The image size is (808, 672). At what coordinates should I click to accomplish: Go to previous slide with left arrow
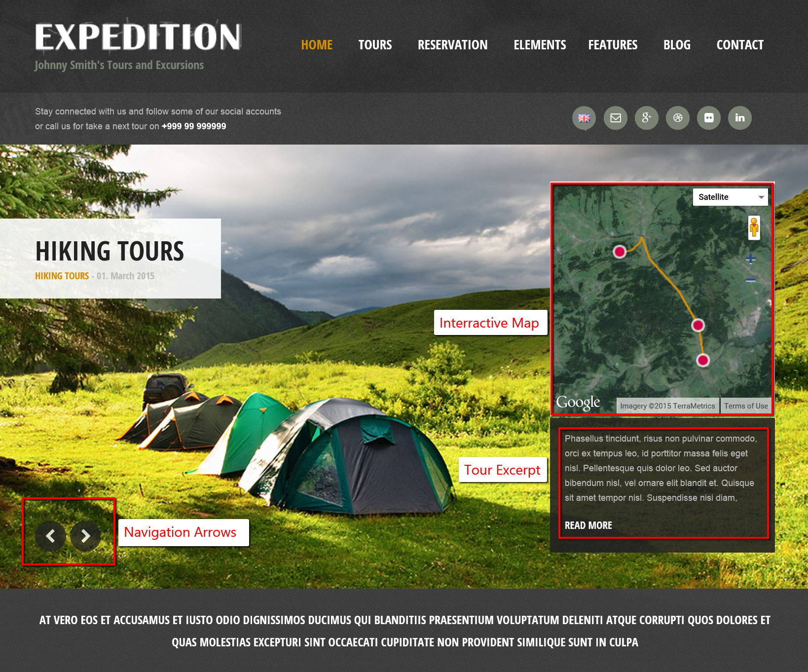pyautogui.click(x=50, y=536)
